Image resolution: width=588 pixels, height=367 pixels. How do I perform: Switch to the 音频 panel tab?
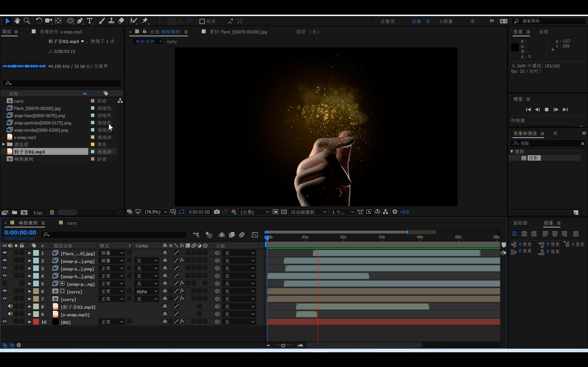click(x=544, y=32)
